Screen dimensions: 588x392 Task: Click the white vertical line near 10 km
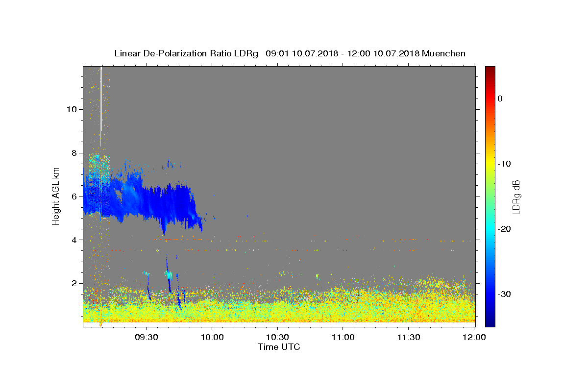(x=100, y=106)
